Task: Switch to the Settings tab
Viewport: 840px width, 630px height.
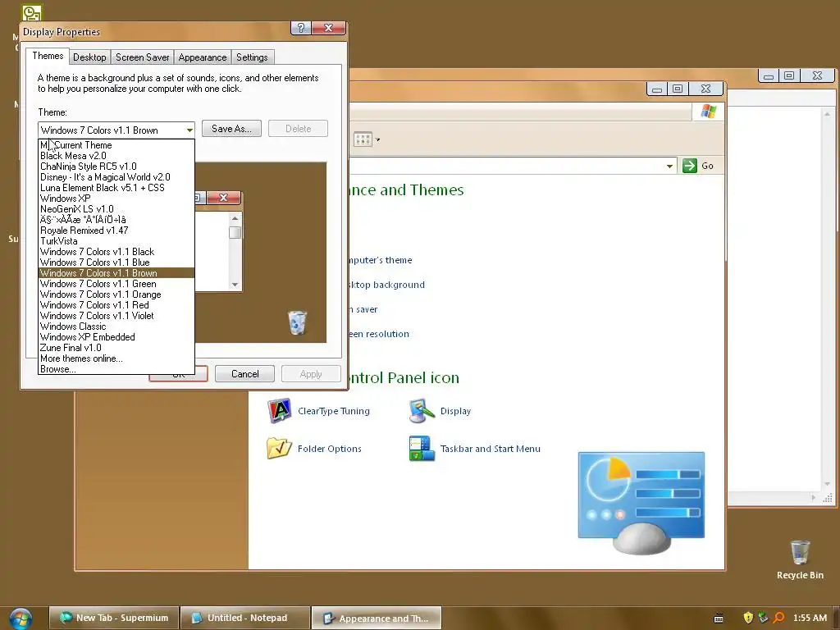Action: 252,57
